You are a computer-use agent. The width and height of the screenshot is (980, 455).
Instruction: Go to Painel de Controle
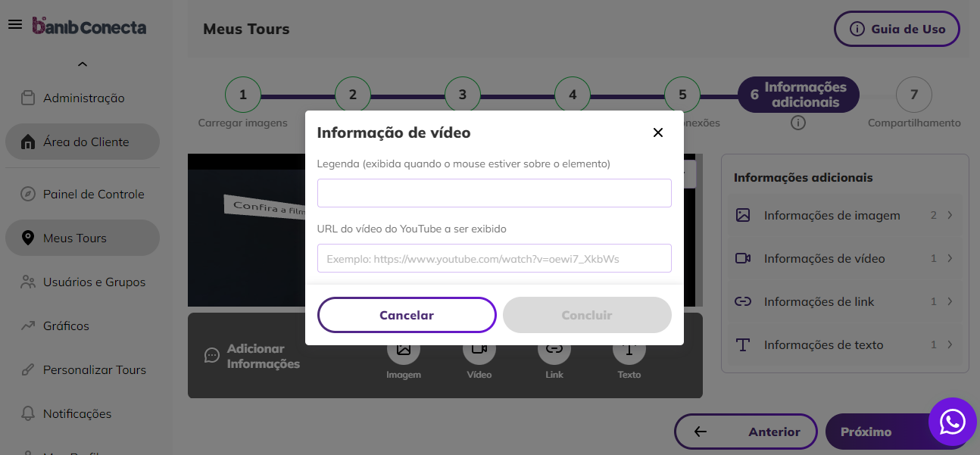[x=83, y=194]
